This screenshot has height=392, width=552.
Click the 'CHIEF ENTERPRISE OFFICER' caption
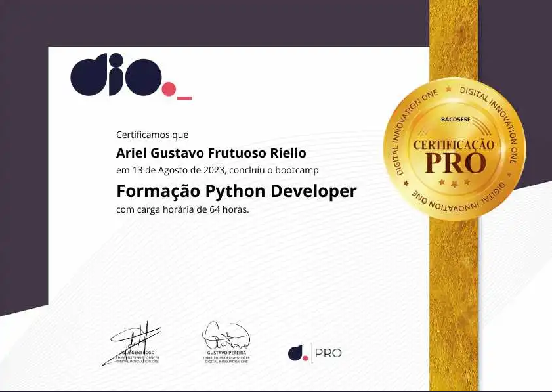coord(138,357)
